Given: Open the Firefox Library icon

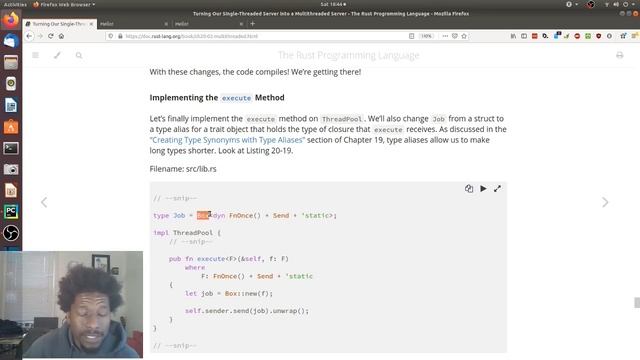Looking at the screenshot, I should coord(513,36).
